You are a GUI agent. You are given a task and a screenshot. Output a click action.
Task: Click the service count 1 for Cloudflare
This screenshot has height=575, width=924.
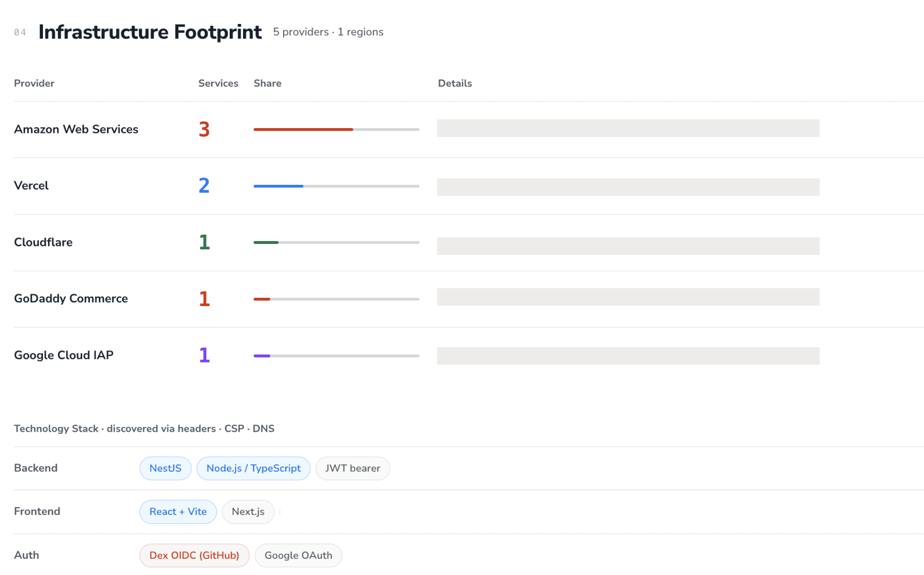(x=204, y=243)
